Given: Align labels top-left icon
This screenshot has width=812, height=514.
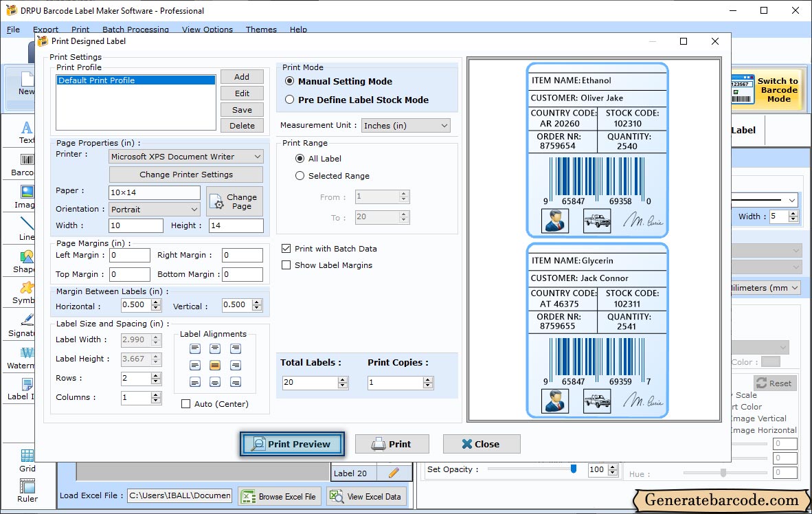Looking at the screenshot, I should [x=194, y=348].
